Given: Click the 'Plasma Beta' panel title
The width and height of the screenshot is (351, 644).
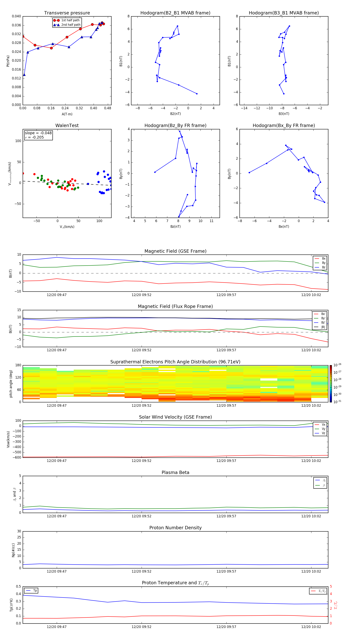Looking at the screenshot, I should 175,473.
